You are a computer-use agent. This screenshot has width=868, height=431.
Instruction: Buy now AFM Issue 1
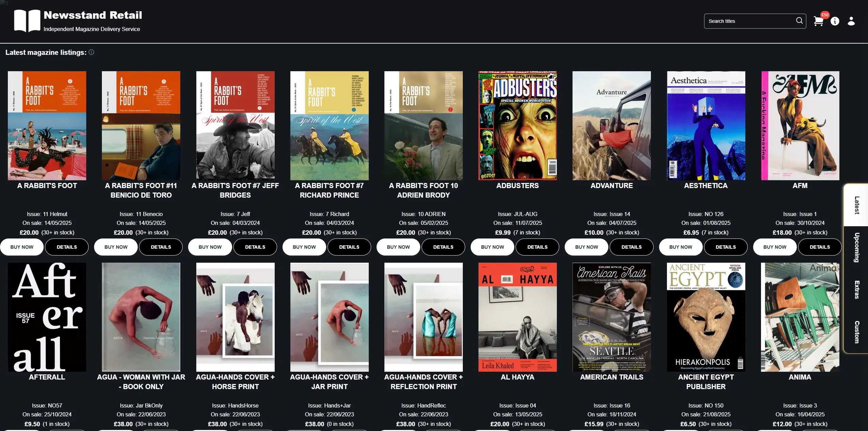pyautogui.click(x=775, y=247)
